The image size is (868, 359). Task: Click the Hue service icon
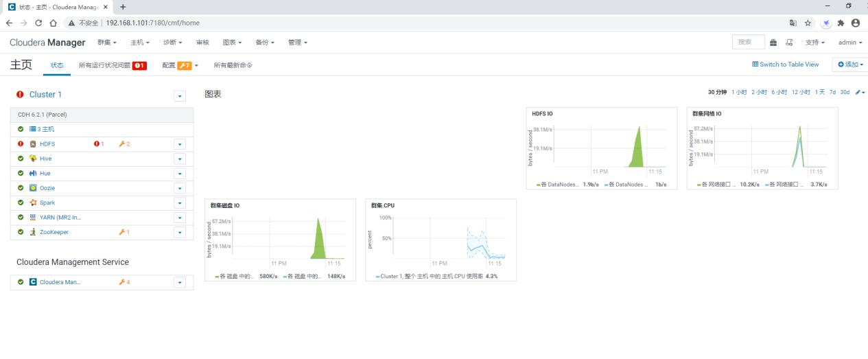33,174
